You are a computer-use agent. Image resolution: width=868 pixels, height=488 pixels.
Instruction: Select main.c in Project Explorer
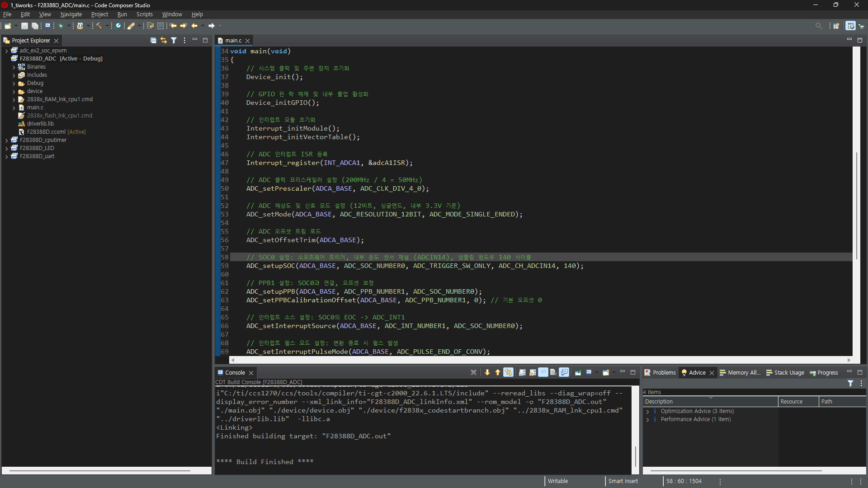pos(35,108)
